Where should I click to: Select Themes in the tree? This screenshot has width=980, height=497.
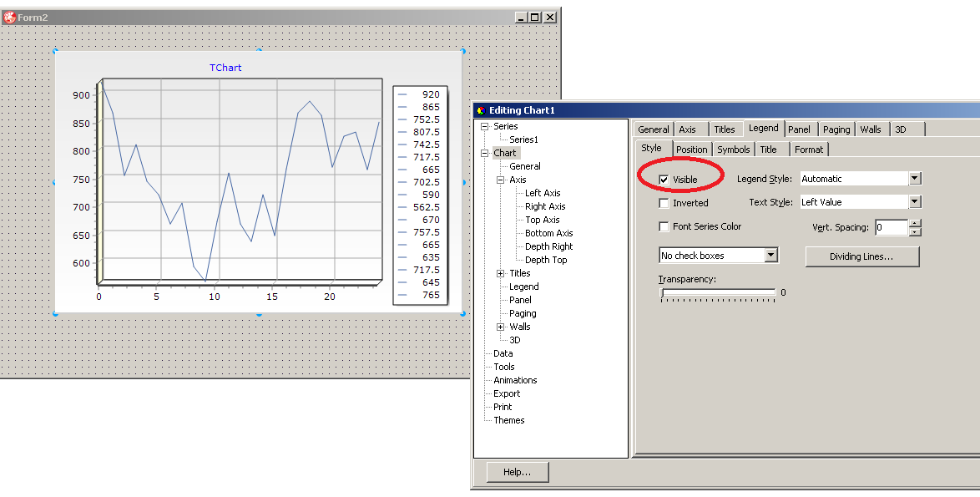[508, 421]
